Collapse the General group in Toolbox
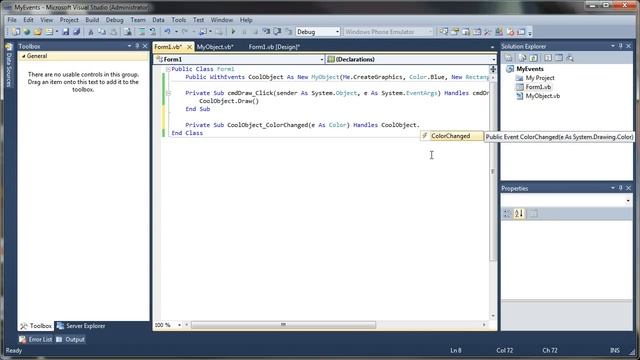This screenshot has width=640, height=360. click(23, 56)
